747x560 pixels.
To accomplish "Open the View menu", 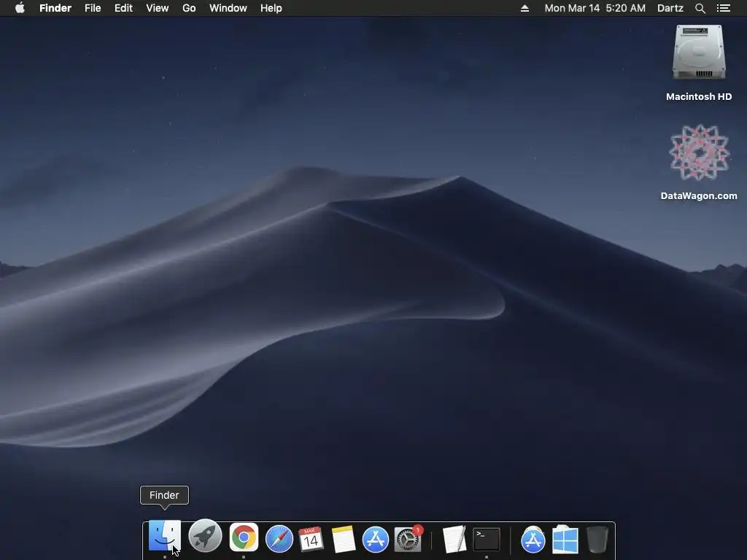I will click(x=158, y=8).
